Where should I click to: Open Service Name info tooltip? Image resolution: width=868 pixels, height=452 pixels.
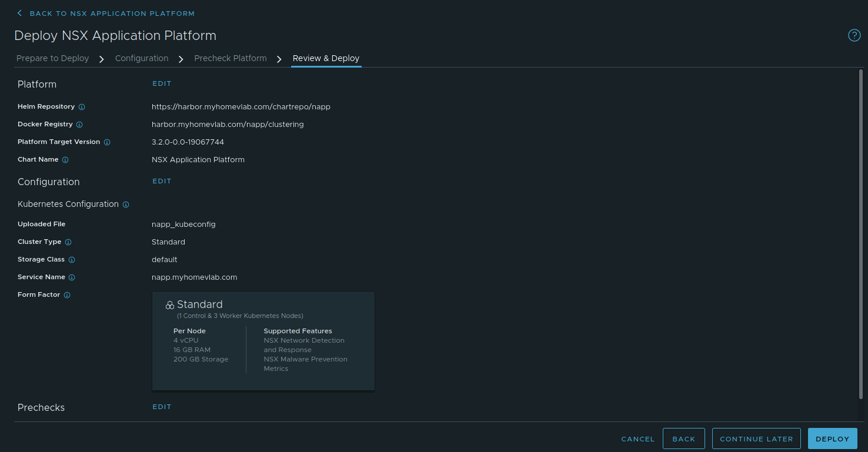(x=72, y=277)
